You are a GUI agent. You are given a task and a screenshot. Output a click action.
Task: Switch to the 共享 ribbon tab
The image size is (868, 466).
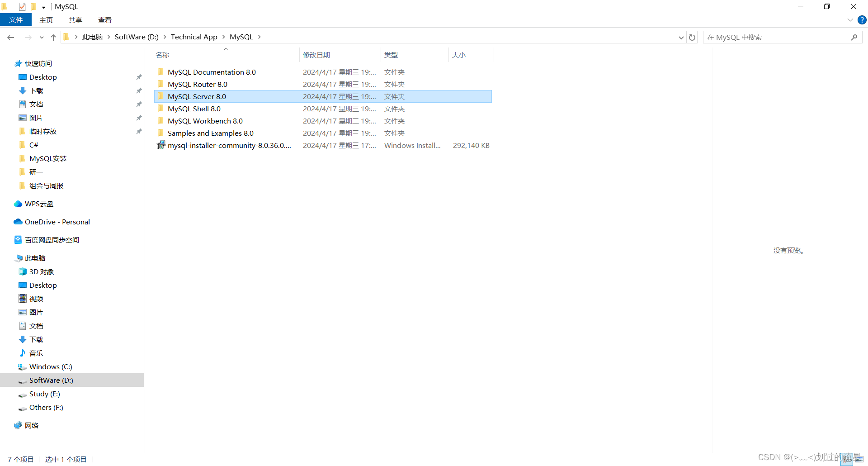pyautogui.click(x=75, y=20)
